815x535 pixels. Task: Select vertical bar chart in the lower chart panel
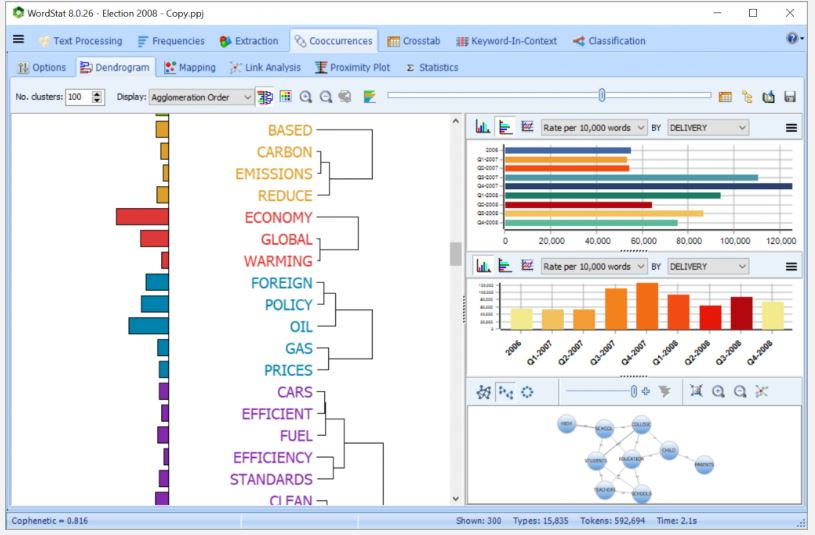click(483, 266)
